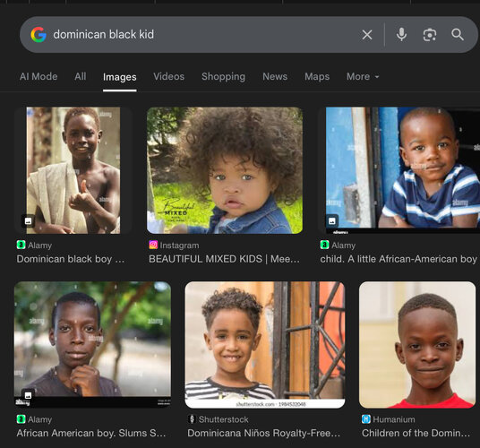480x448 pixels.
Task: Expand the More dropdown menu
Action: click(x=363, y=76)
